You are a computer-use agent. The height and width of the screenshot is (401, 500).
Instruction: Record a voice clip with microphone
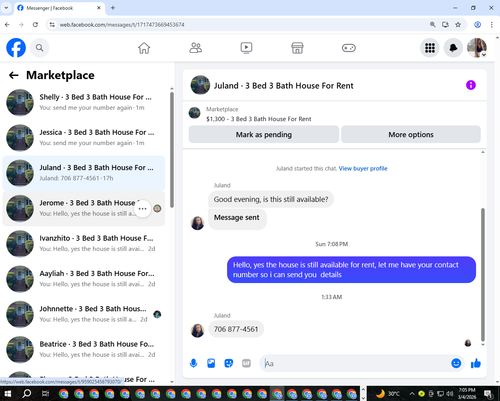pyautogui.click(x=193, y=363)
